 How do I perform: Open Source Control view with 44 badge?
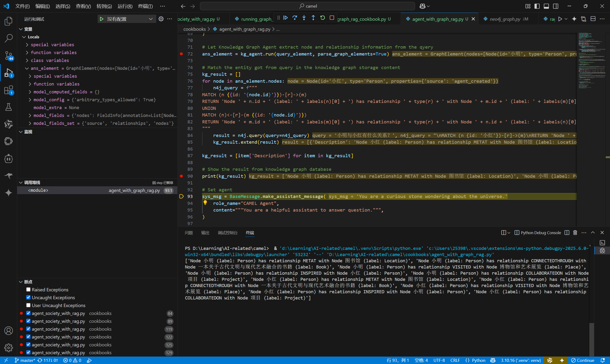(x=9, y=56)
